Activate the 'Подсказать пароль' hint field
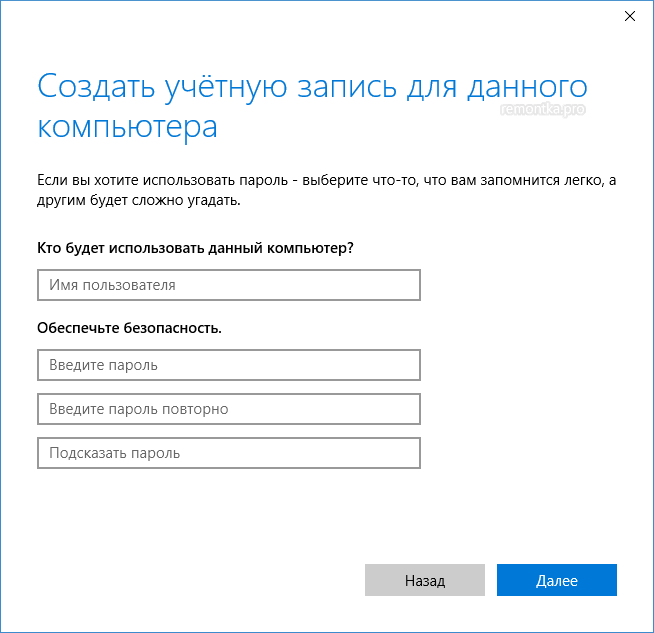 [228, 453]
